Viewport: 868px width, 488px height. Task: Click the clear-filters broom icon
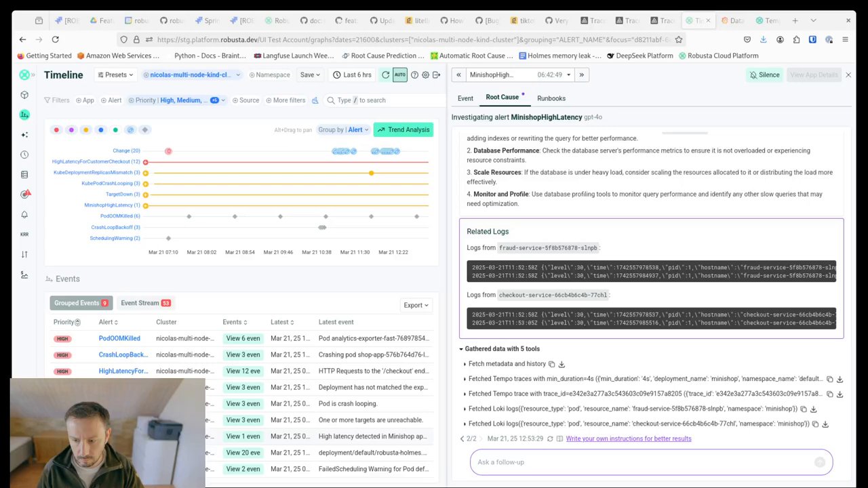[x=315, y=100]
